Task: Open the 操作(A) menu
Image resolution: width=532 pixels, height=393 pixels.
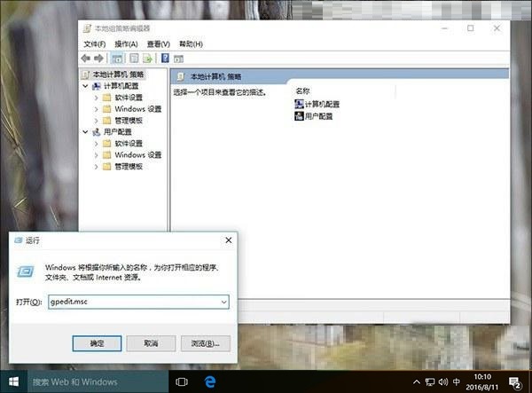Action: pos(126,44)
